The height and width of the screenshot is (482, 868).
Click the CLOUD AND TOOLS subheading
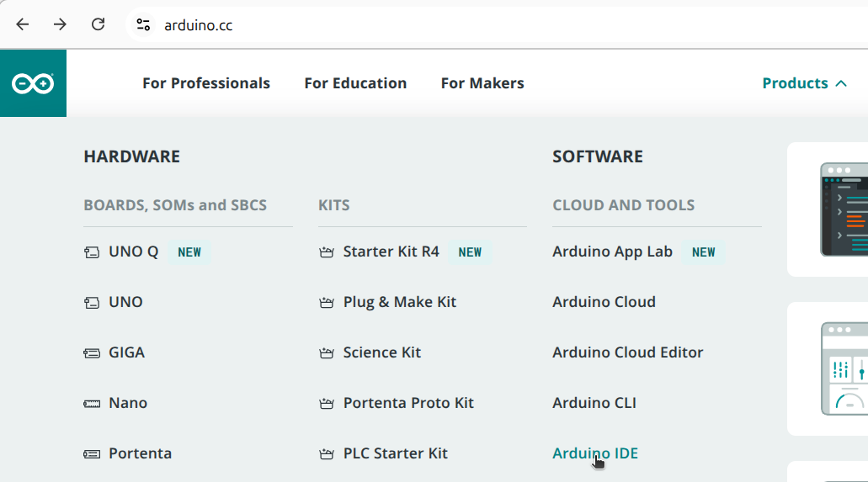point(623,205)
